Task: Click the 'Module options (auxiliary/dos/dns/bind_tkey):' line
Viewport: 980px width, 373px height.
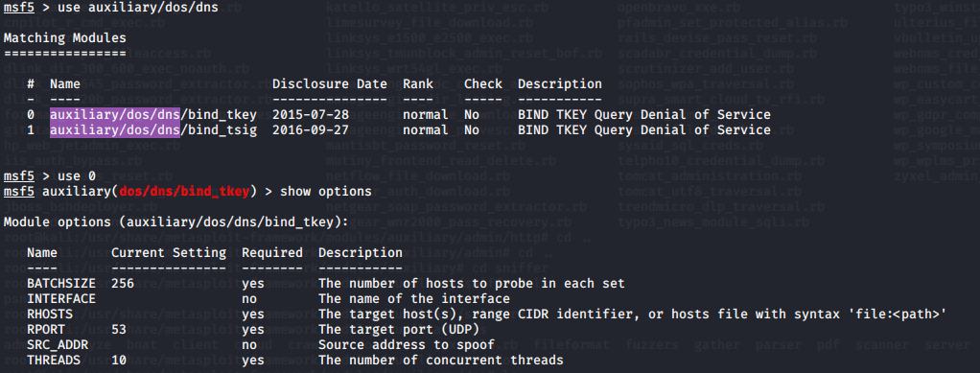Action: tap(176, 221)
